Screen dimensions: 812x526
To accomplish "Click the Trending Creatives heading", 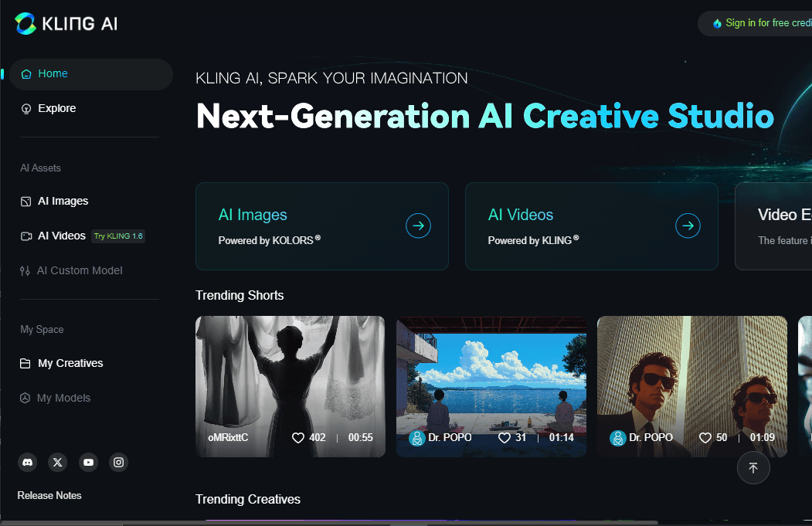I will [x=248, y=499].
